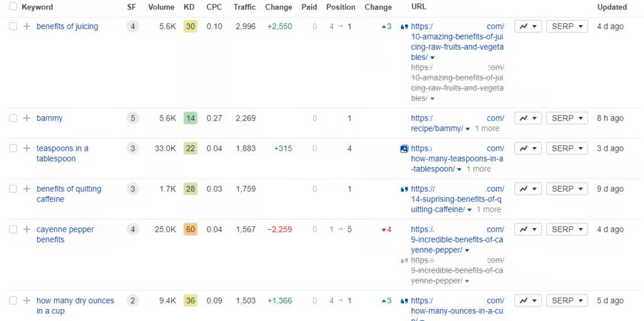644x321 pixels.
Task: Expand SERP dropdown for bammy row
Action: (x=567, y=118)
